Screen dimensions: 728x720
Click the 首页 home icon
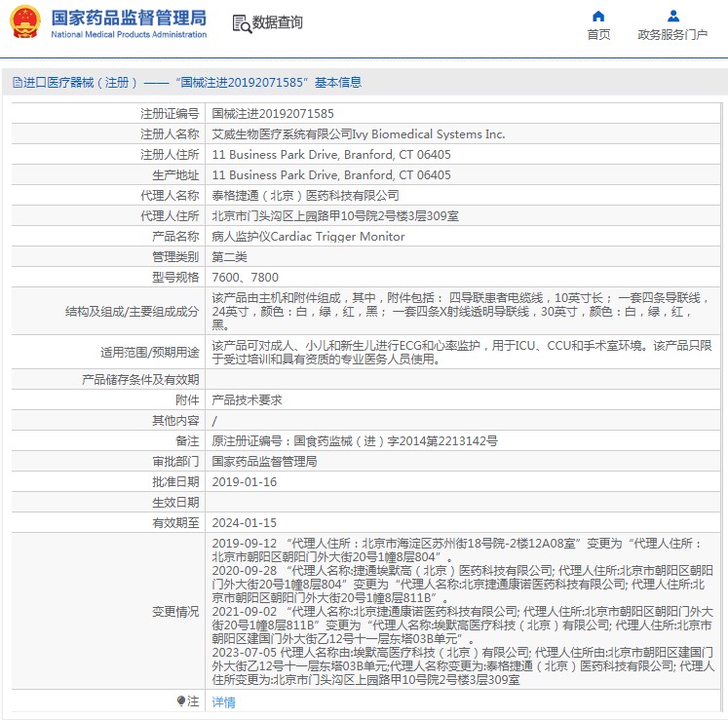tap(598, 17)
